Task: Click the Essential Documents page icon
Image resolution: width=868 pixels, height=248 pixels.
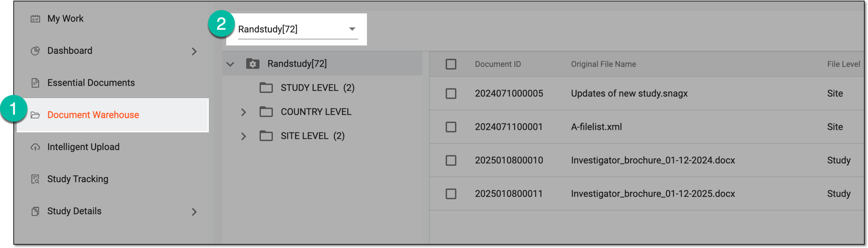Action: pos(35,83)
